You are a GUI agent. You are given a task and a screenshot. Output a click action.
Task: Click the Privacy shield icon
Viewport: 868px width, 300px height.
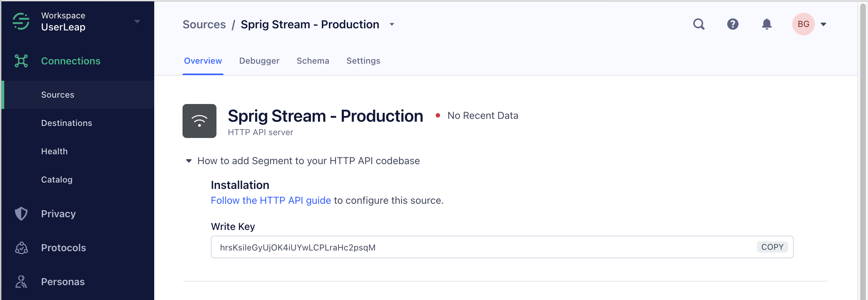pos(21,214)
